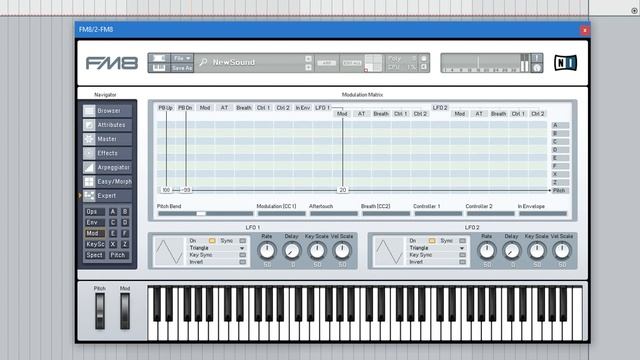Image resolution: width=640 pixels, height=360 pixels.
Task: Select operator B in Navigator
Action: coord(125,212)
